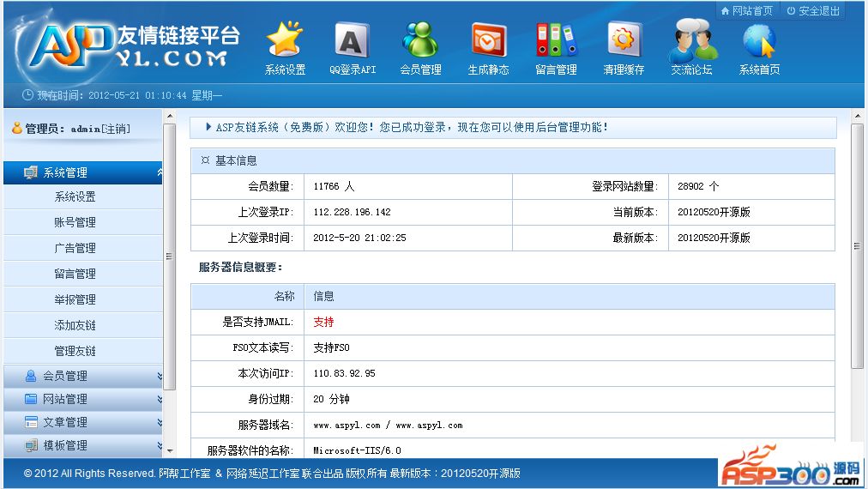Go to 系统首页 globe icon

point(760,40)
